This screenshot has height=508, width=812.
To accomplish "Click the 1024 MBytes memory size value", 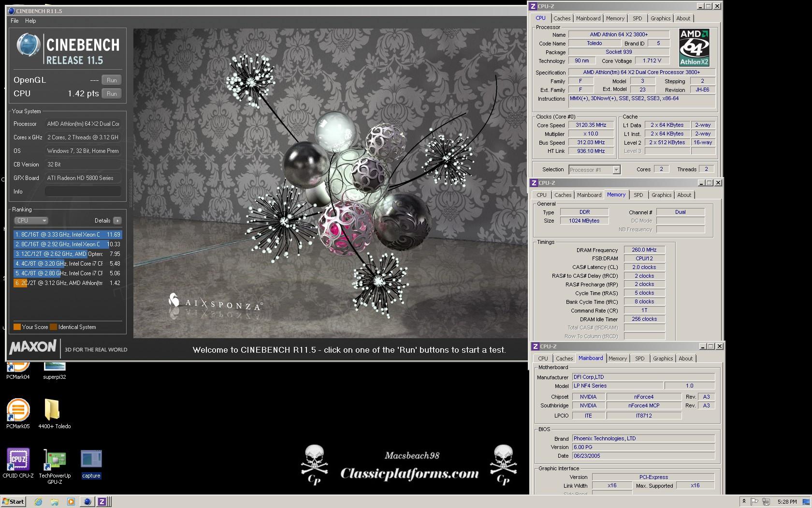I will (x=584, y=221).
